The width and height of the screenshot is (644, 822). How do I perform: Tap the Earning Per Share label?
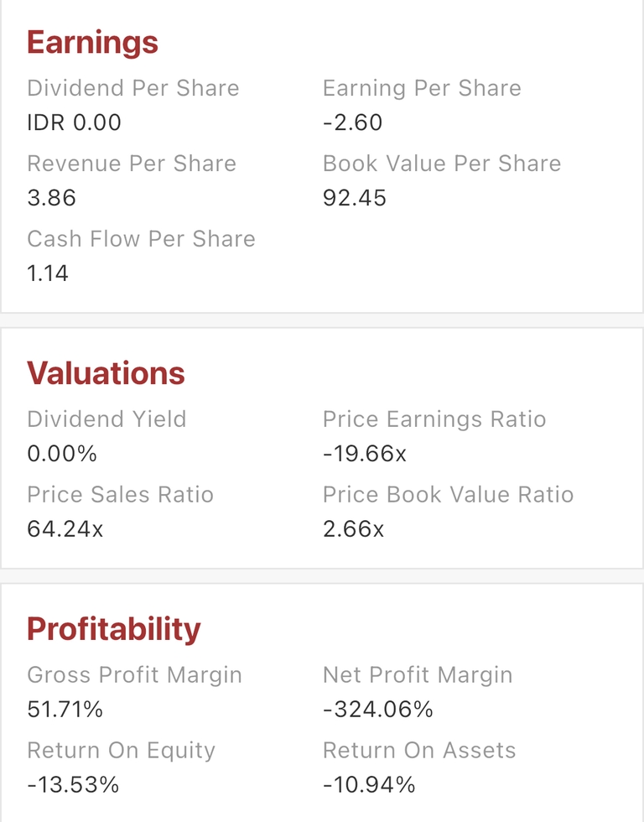[422, 88]
